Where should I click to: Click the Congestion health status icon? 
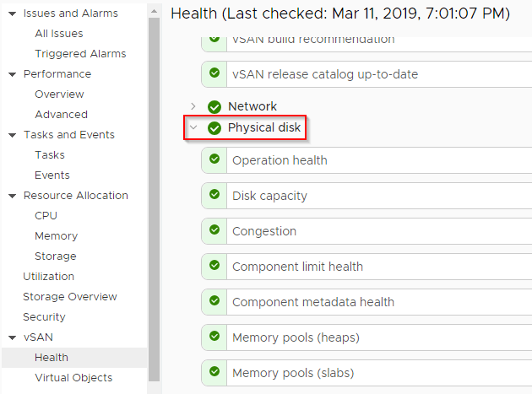214,230
